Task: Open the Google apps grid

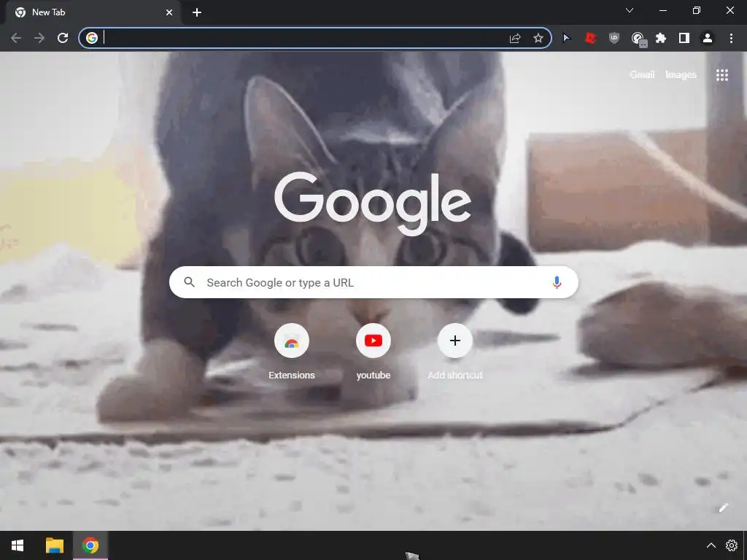Action: coord(721,75)
